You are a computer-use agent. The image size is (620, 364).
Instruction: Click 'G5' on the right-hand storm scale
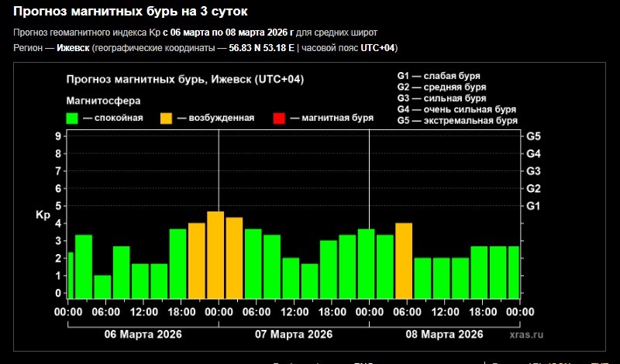[533, 136]
